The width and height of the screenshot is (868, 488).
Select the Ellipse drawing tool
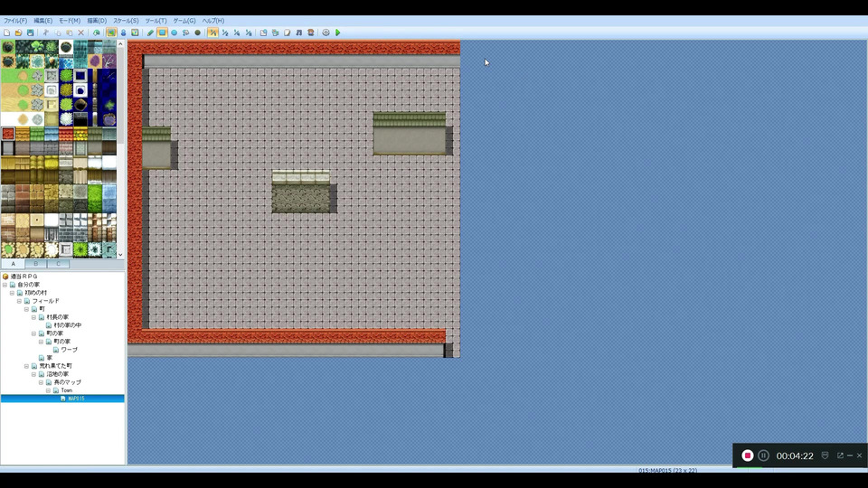tap(175, 33)
